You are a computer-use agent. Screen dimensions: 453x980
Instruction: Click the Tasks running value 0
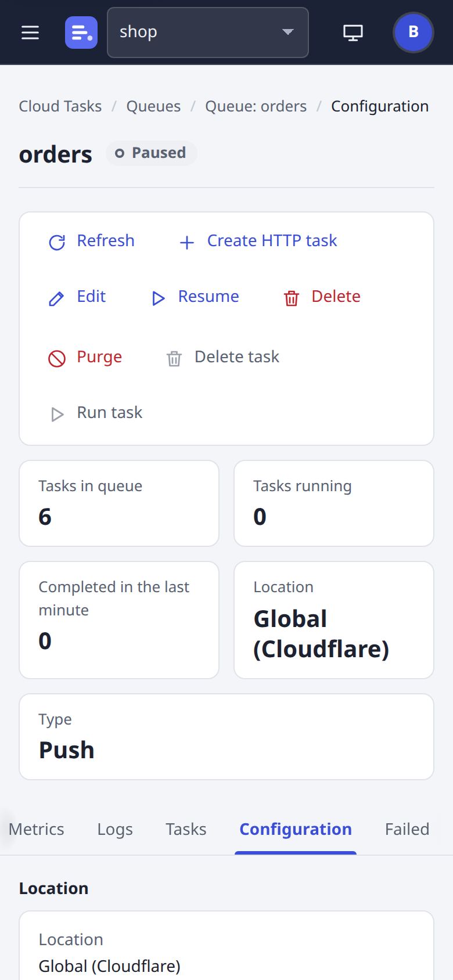pyautogui.click(x=260, y=517)
